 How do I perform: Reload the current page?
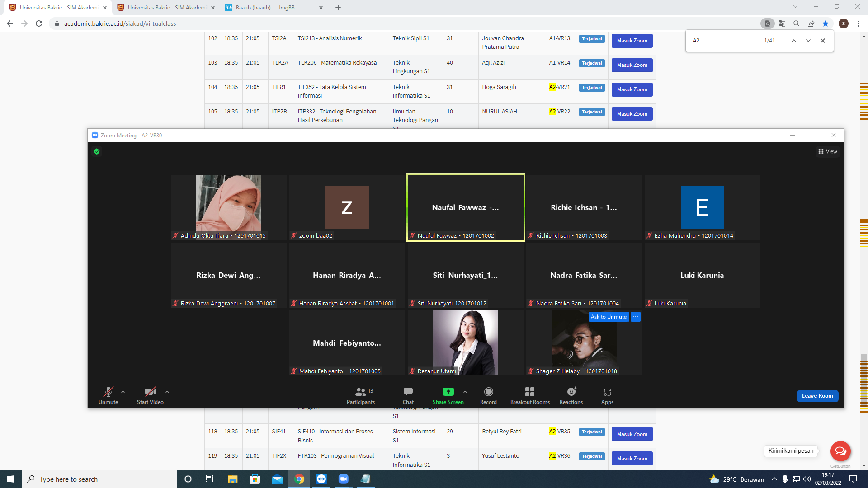(x=39, y=23)
